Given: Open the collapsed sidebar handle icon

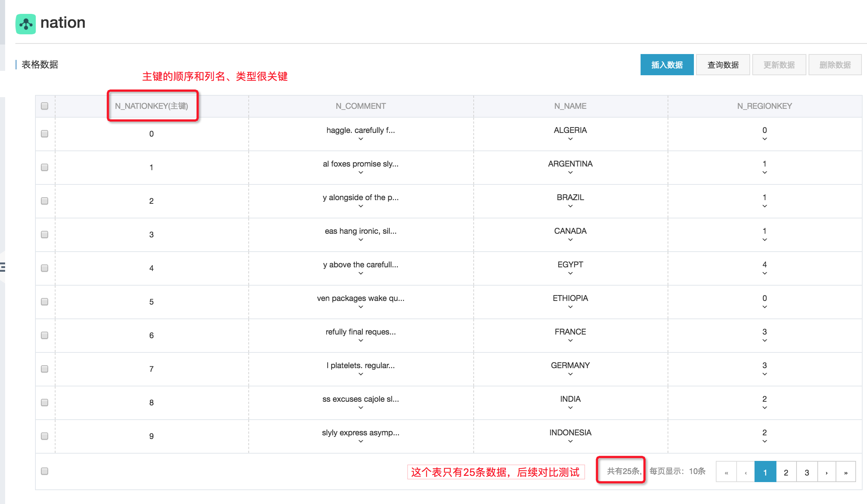Looking at the screenshot, I should (x=3, y=267).
